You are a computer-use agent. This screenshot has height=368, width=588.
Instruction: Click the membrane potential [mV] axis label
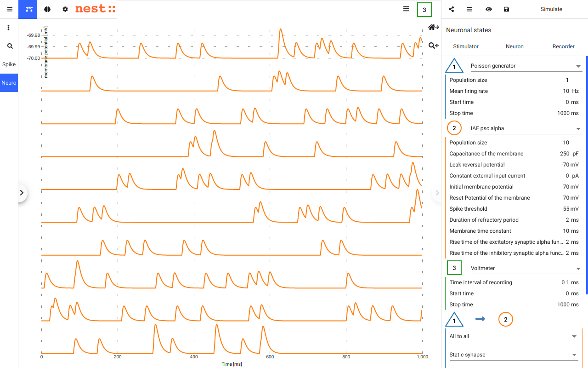pyautogui.click(x=46, y=52)
